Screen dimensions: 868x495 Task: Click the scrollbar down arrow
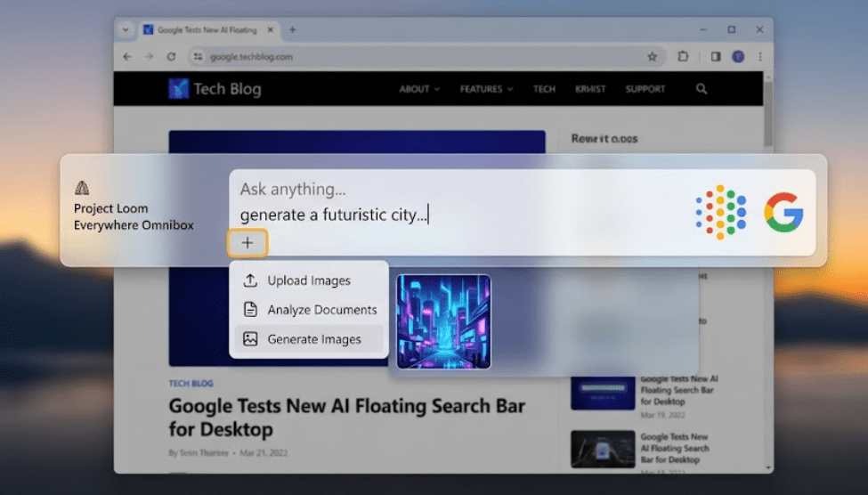click(767, 468)
